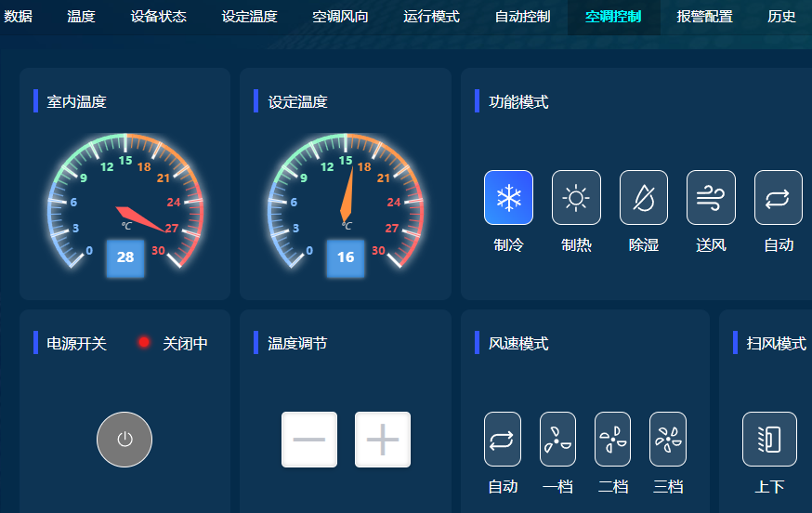The height and width of the screenshot is (513, 812).
Task: Select the 制热 heating mode sun icon
Action: tap(576, 197)
